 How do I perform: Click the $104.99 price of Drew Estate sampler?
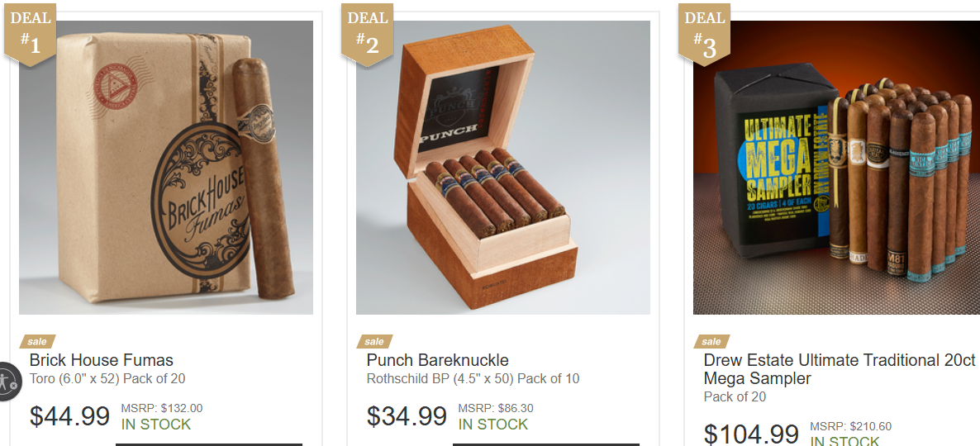(x=750, y=434)
